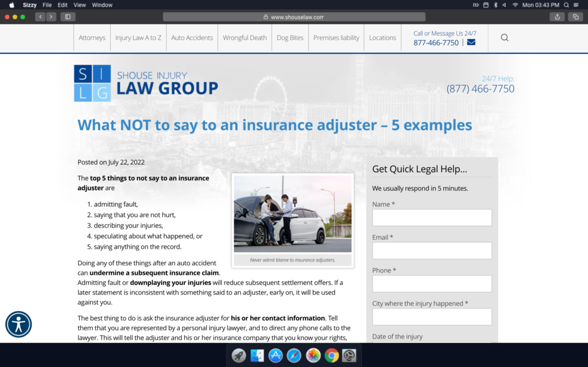
Task: Open the envelope message icon beside the phone number
Action: coord(471,42)
